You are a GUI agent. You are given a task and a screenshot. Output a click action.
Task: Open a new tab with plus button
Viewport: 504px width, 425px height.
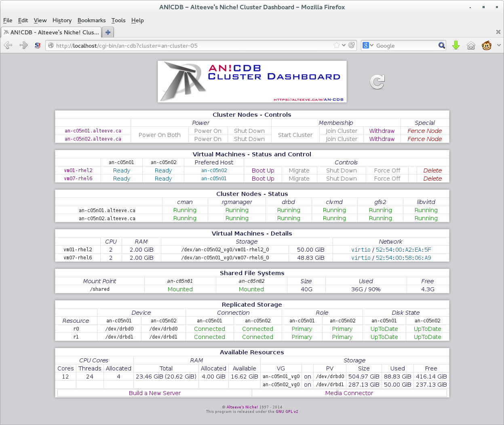(108, 32)
